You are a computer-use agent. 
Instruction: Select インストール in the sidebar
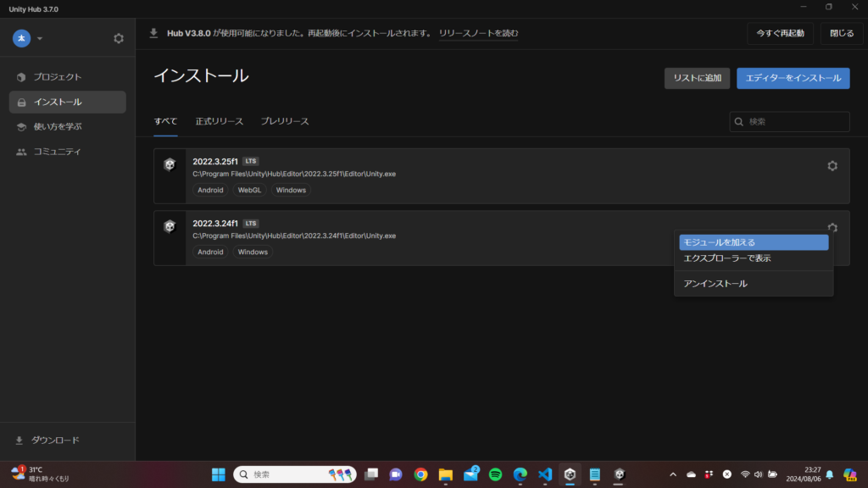[x=68, y=102]
